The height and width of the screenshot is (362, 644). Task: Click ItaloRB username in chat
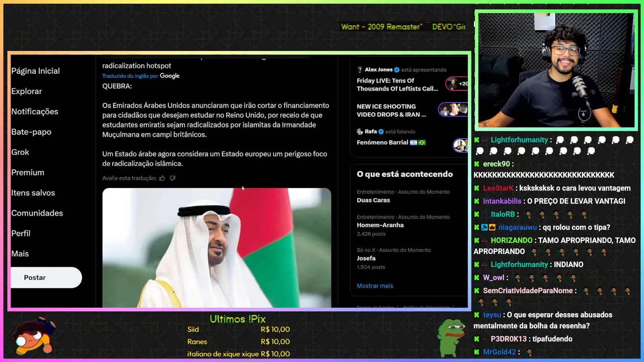(503, 214)
